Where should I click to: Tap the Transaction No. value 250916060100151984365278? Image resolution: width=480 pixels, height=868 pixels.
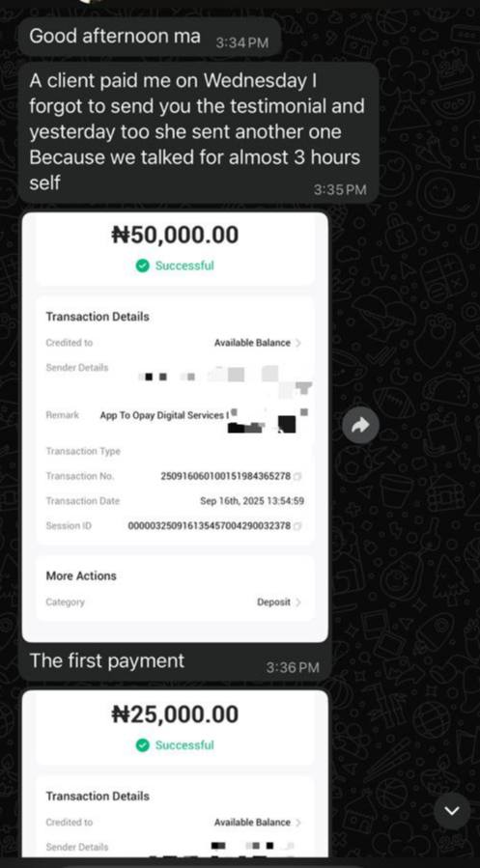point(225,476)
